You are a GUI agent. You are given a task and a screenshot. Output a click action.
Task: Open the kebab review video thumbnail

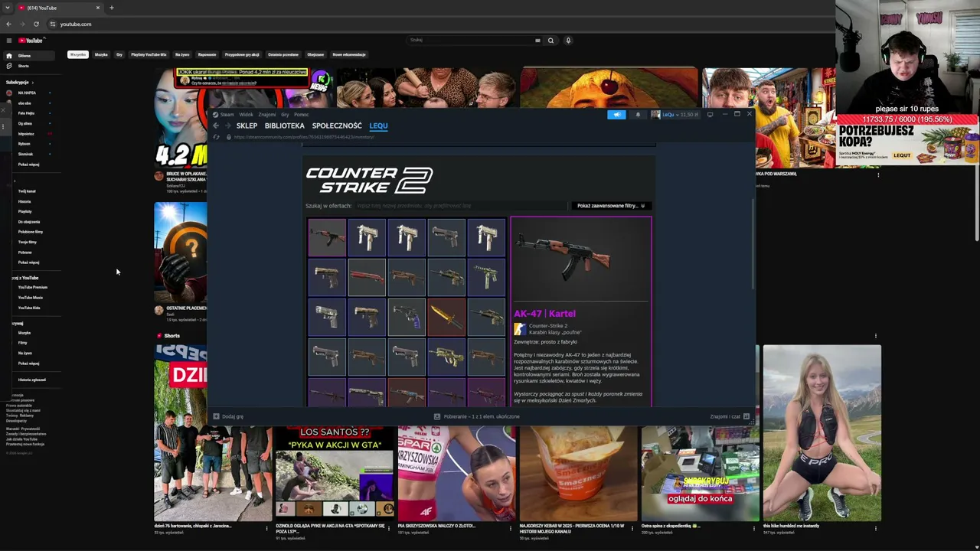click(x=578, y=473)
